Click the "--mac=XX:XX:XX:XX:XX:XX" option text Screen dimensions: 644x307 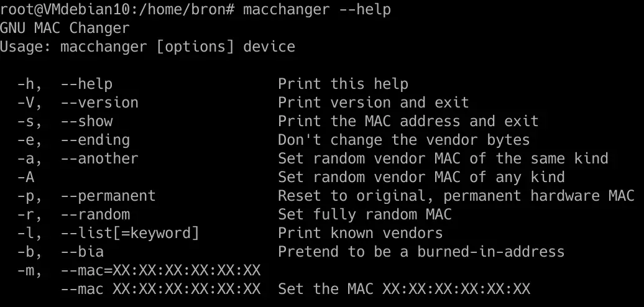(160, 270)
